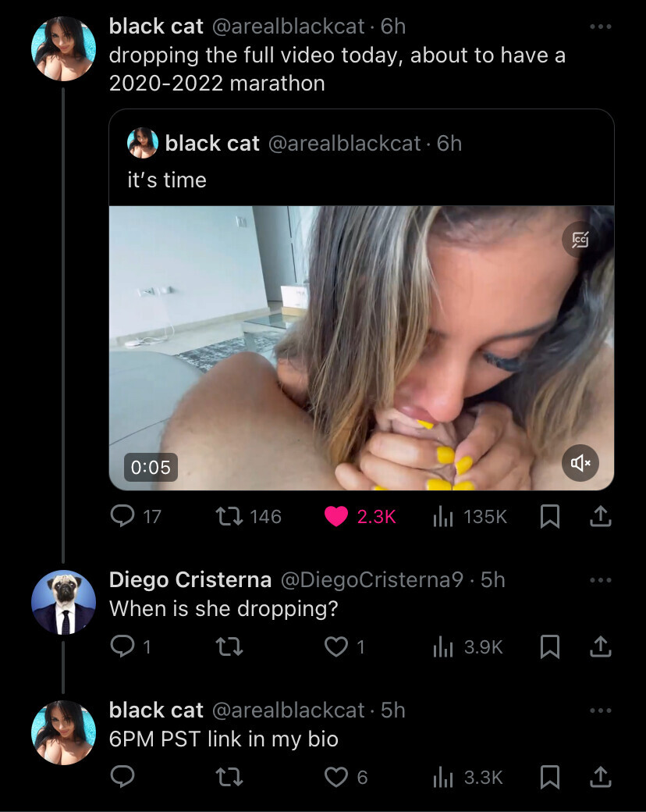Image resolution: width=646 pixels, height=812 pixels.
Task: Share the top post
Action: (x=600, y=516)
